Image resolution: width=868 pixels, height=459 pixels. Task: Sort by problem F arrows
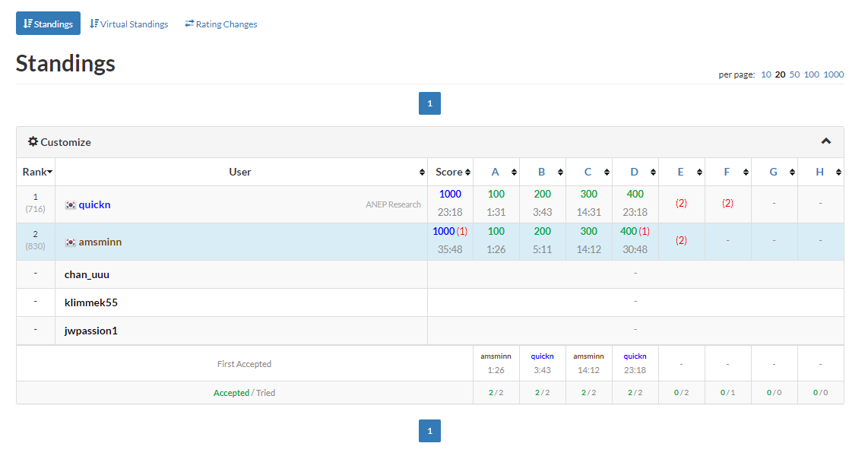pyautogui.click(x=746, y=173)
